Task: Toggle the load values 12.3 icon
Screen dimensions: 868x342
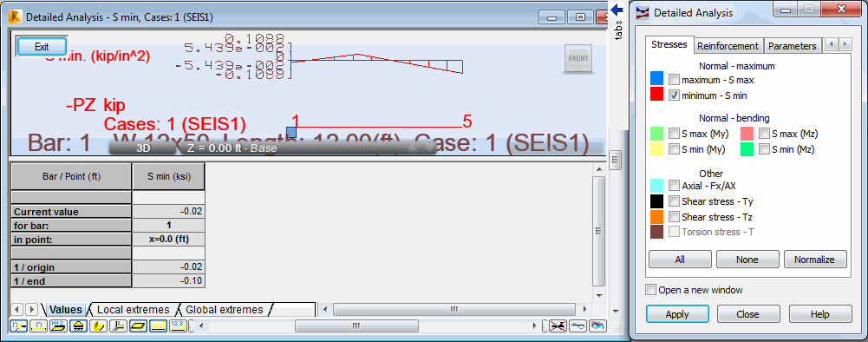Action: pyautogui.click(x=178, y=326)
